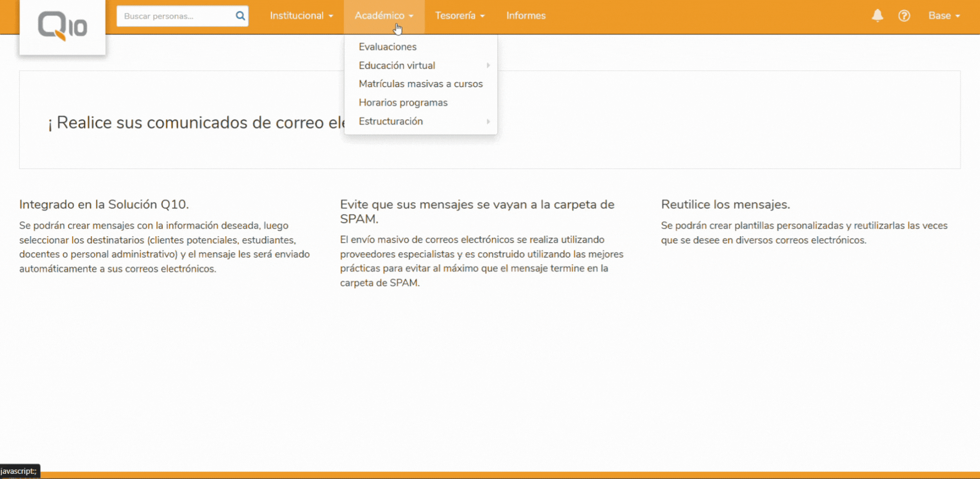Expand the Estructuración submenu arrow

click(x=488, y=122)
